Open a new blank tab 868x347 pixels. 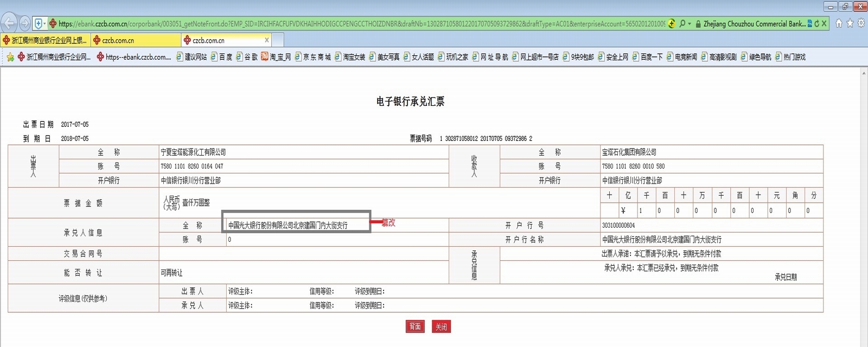pos(277,40)
